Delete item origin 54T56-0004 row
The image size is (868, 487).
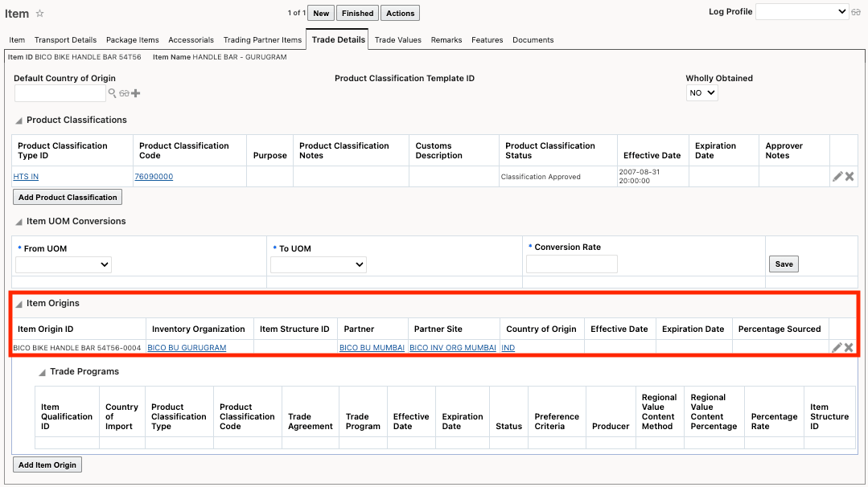(849, 348)
